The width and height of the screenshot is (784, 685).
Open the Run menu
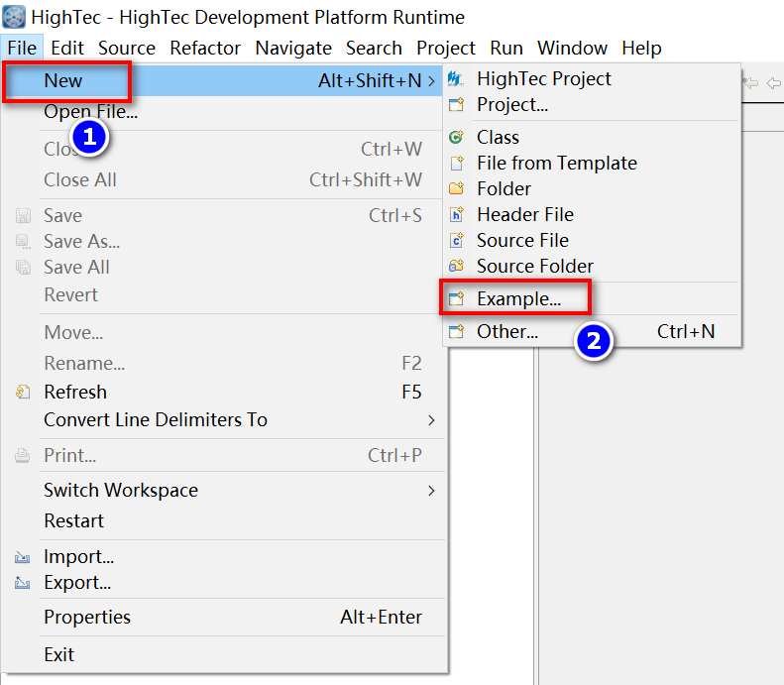coord(506,48)
